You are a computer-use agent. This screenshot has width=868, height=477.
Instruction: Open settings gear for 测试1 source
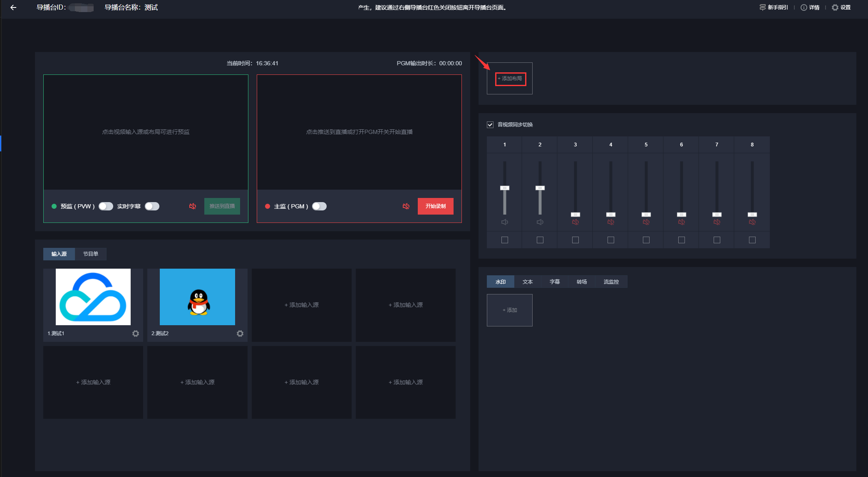tap(136, 334)
